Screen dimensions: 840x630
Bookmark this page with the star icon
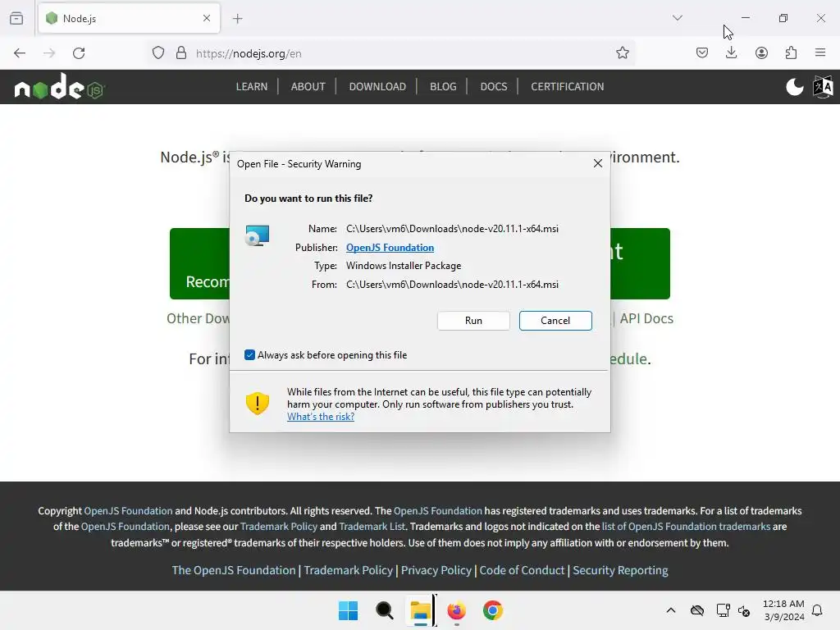pos(622,53)
